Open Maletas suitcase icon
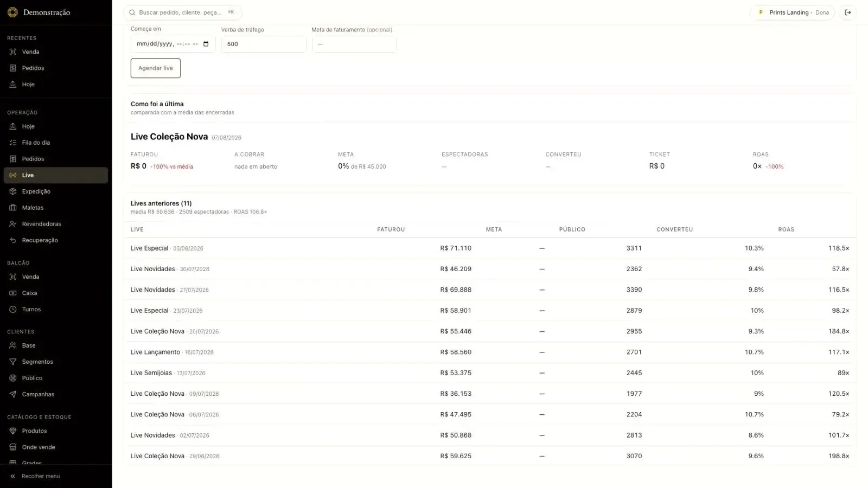Viewport: 868px width, 488px height. (x=13, y=208)
